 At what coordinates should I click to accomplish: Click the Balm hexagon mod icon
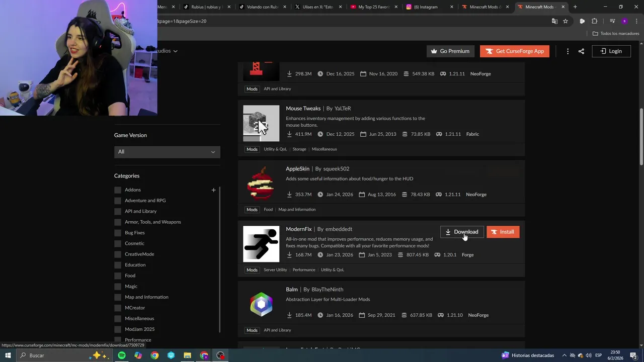point(261,304)
